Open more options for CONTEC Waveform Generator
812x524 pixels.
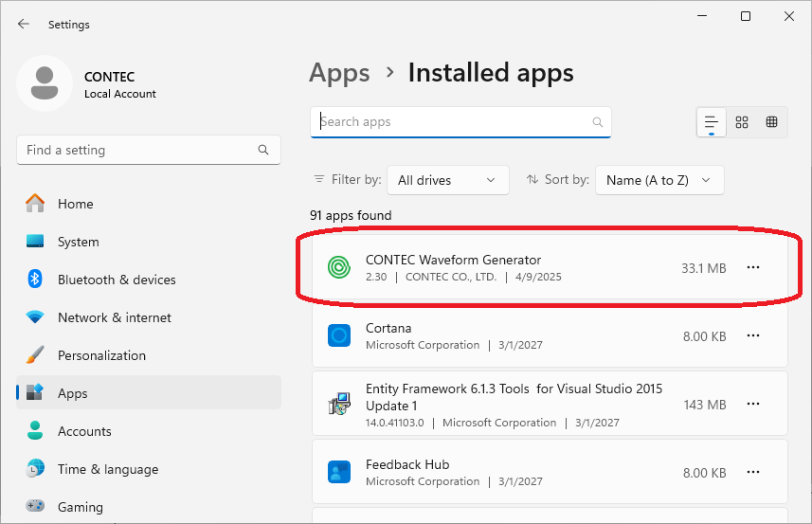(753, 267)
